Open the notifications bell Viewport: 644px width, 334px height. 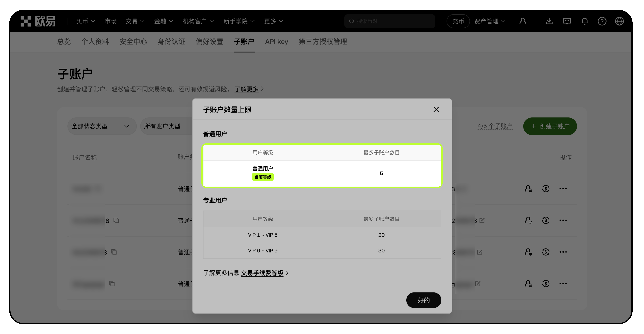585,21
